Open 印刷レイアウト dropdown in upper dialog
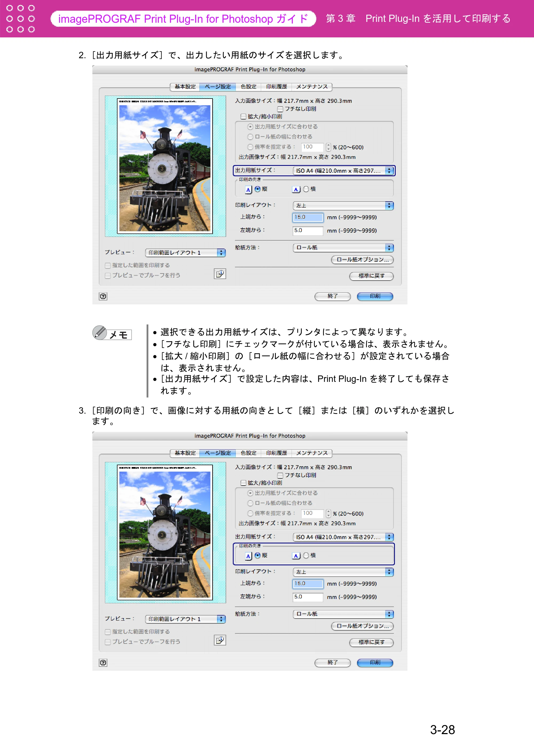 343,205
